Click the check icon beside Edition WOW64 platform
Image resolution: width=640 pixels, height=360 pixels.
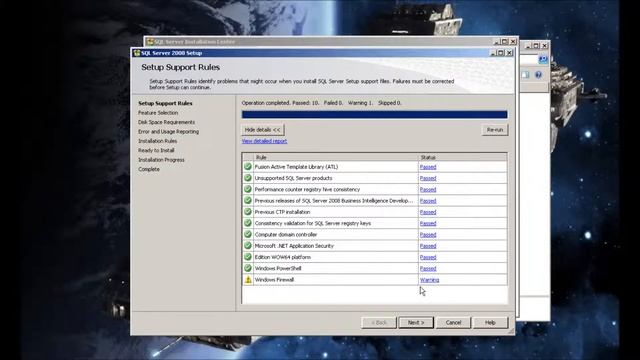click(248, 257)
